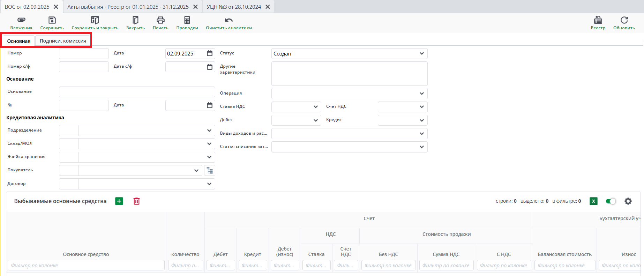This screenshot has height=276, width=644.
Task: Click Сохранить и закрыть button
Action: click(95, 23)
